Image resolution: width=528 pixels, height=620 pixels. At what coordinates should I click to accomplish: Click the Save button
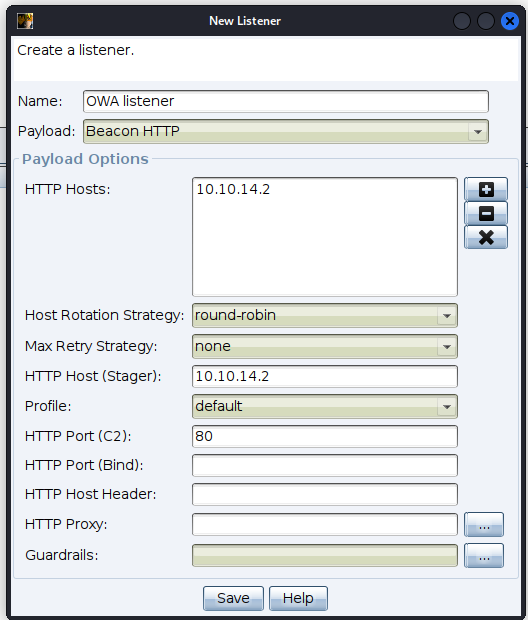(x=233, y=598)
